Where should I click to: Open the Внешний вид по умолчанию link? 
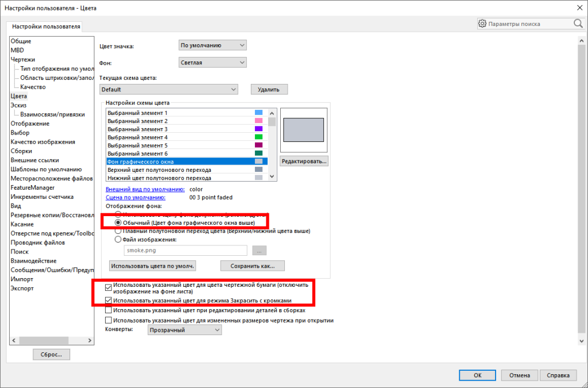click(x=145, y=189)
